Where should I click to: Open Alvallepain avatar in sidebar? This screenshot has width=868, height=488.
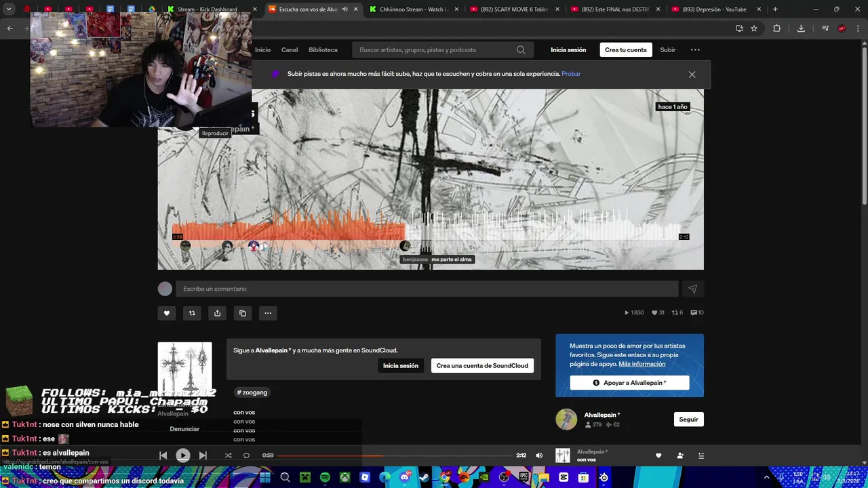[566, 419]
